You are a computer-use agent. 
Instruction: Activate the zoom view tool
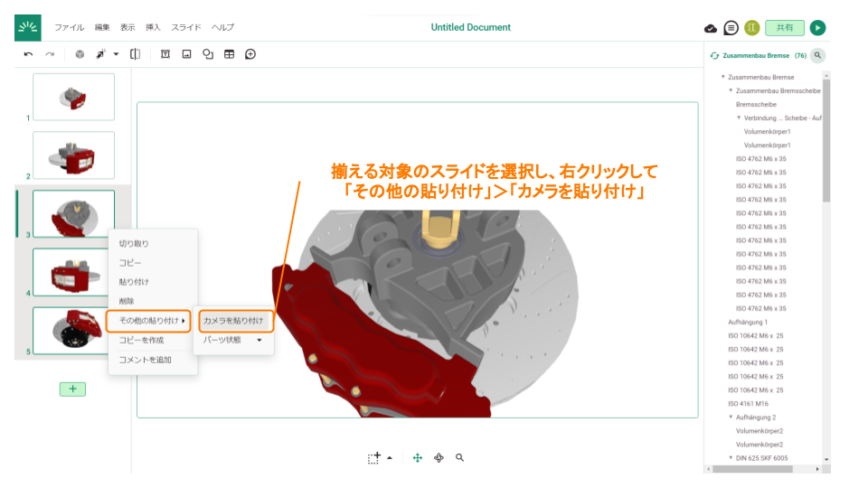(x=459, y=458)
